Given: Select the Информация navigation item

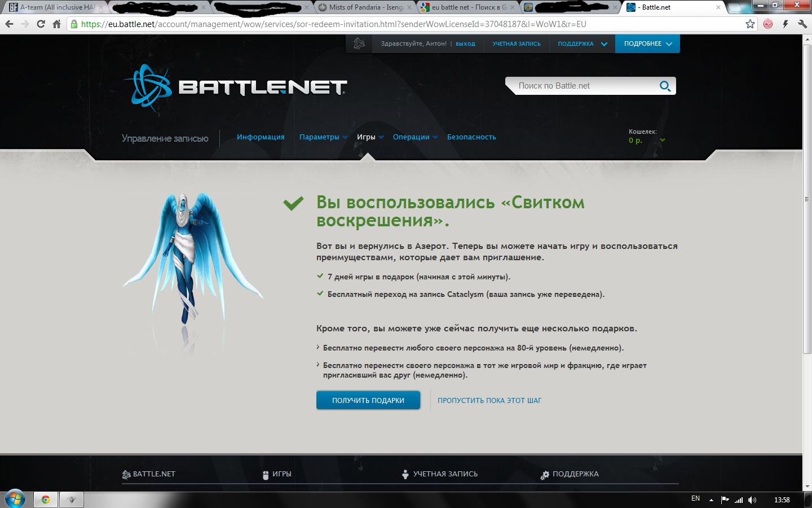Looking at the screenshot, I should click(x=261, y=137).
